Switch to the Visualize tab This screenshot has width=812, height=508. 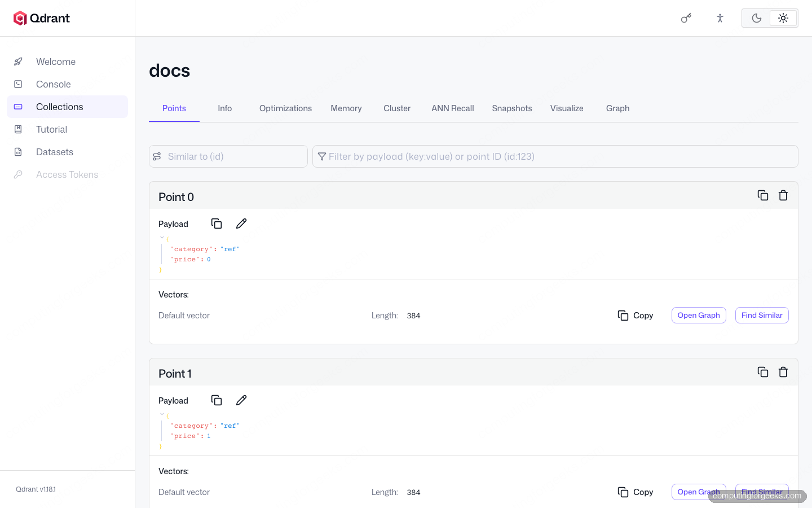[567, 108]
